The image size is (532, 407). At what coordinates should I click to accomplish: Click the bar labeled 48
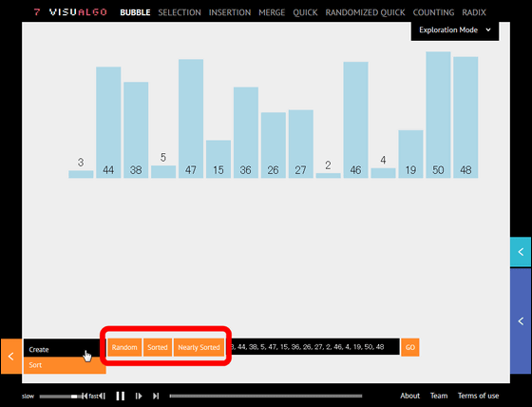(465, 117)
